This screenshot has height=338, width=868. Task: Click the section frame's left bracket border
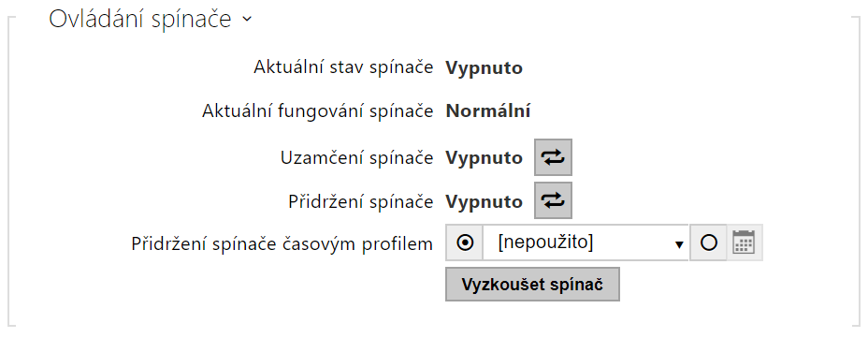8,171
